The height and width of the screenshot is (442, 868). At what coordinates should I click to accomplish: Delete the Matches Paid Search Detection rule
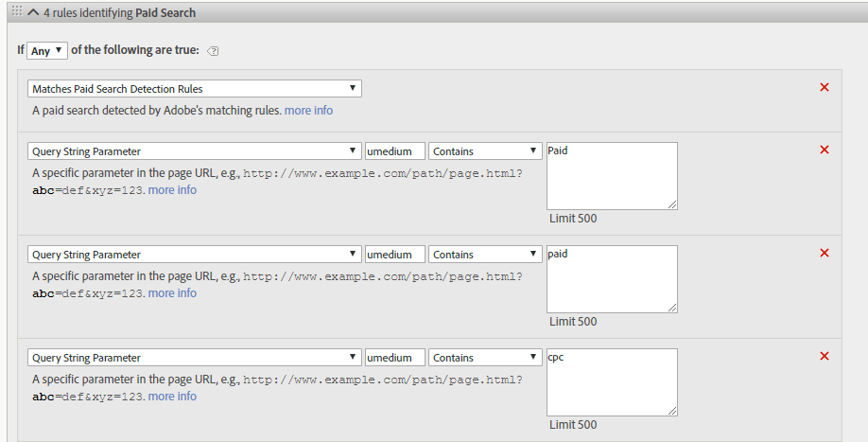[824, 87]
